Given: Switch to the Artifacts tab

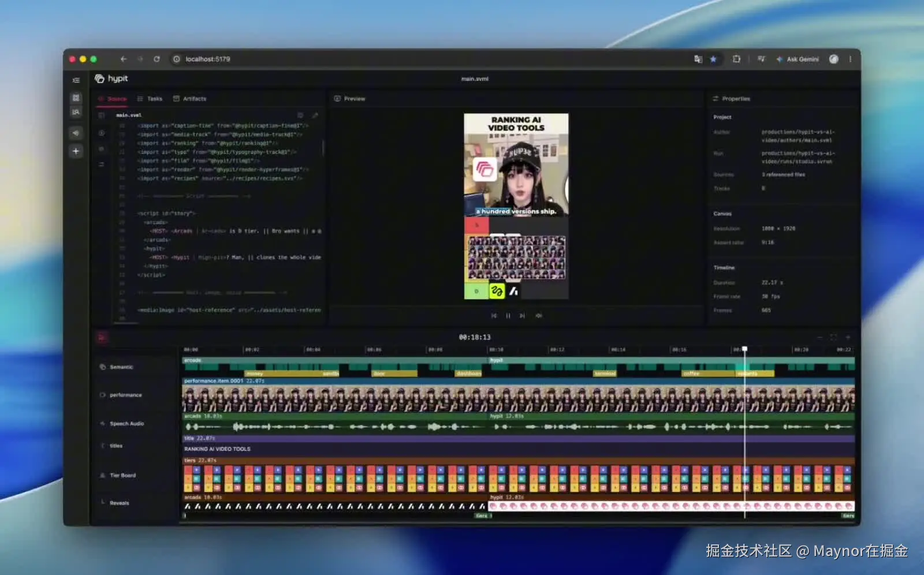Looking at the screenshot, I should tap(190, 99).
